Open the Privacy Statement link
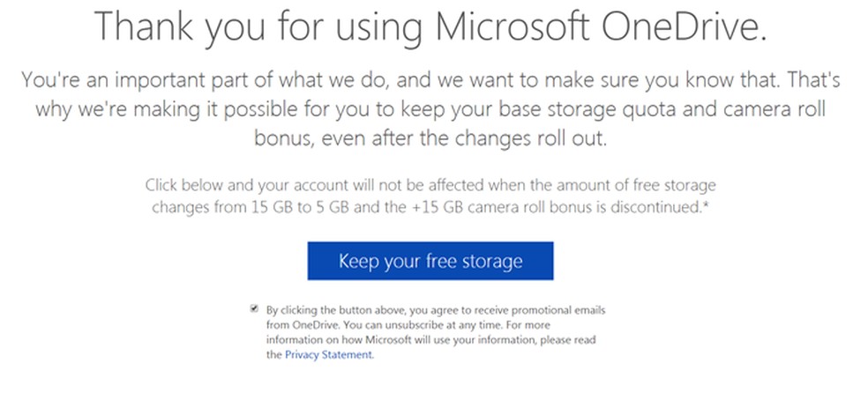This screenshot has width=868, height=393. coord(329,355)
